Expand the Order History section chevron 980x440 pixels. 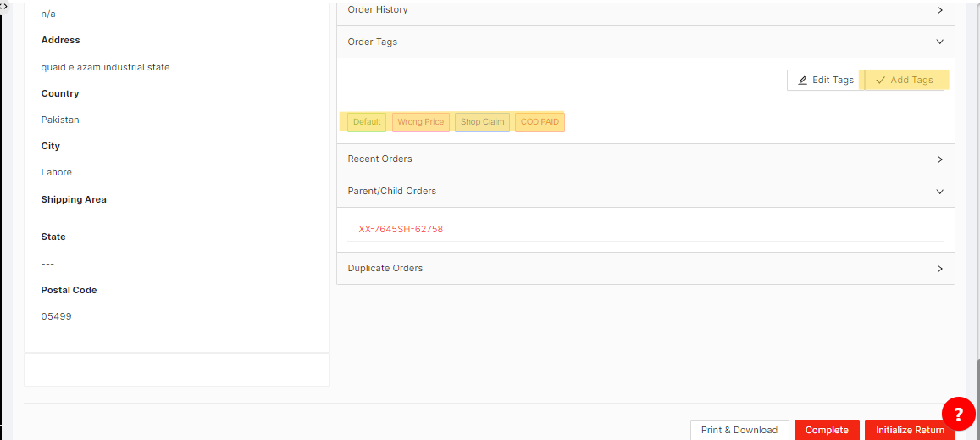[939, 10]
